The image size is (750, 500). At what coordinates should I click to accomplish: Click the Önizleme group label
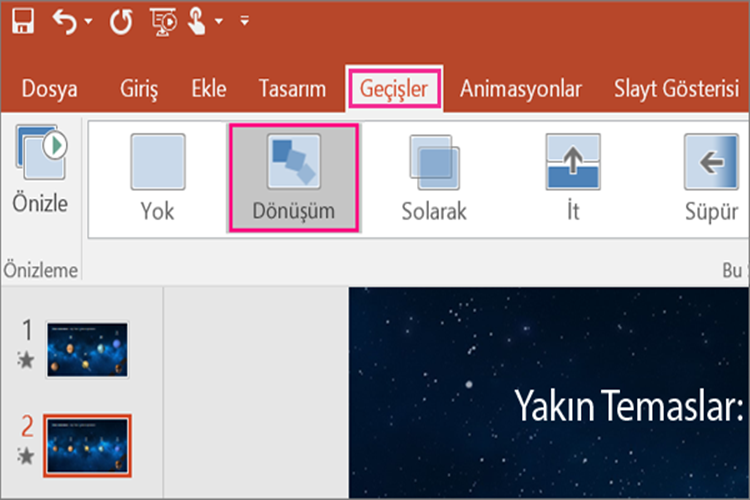point(41,270)
